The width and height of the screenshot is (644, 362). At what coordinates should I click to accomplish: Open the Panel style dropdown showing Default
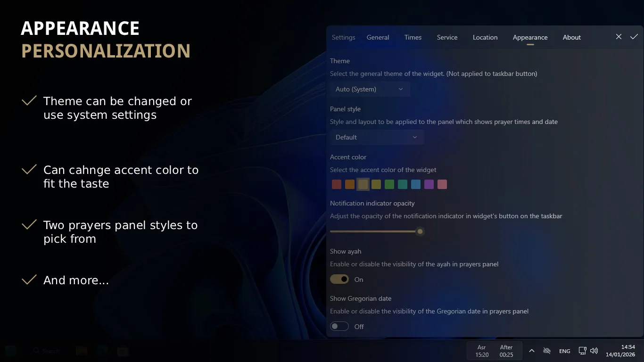click(x=377, y=137)
